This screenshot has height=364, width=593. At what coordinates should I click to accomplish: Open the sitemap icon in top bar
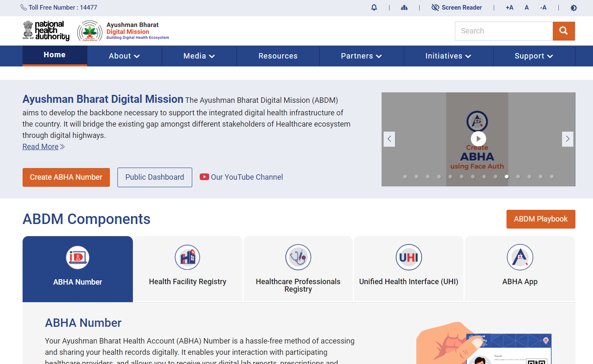click(404, 8)
